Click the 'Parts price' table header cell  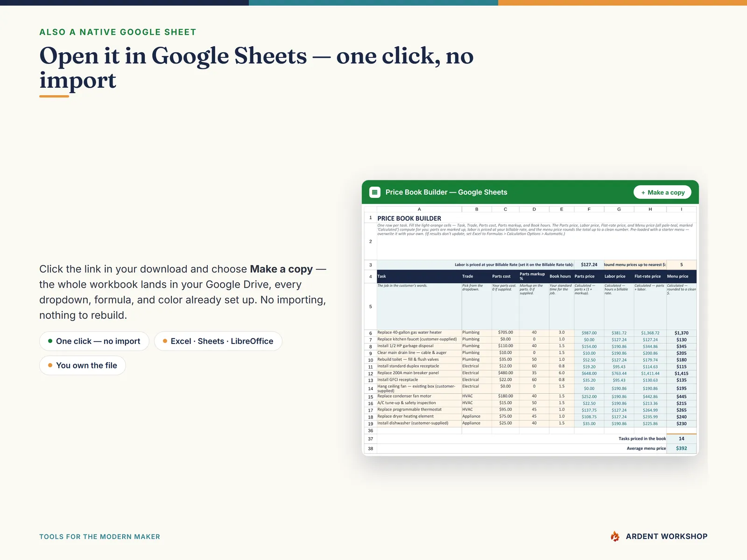point(589,276)
